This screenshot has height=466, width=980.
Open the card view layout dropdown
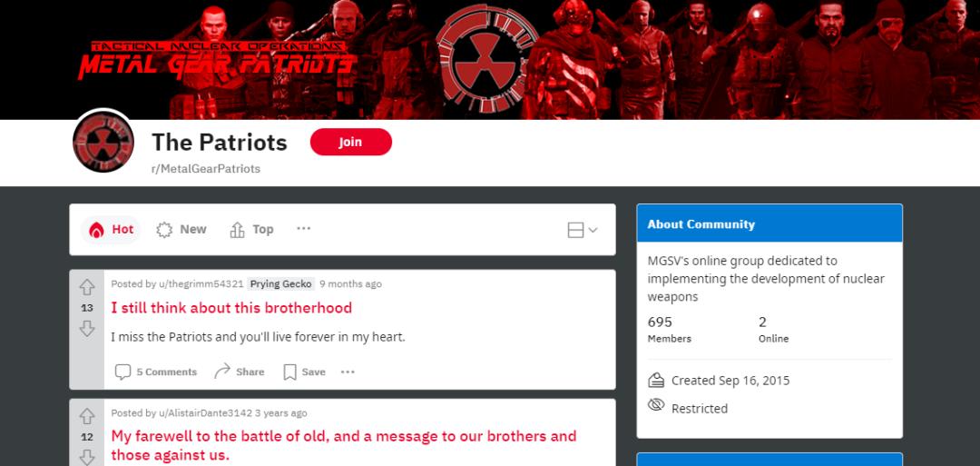583,230
